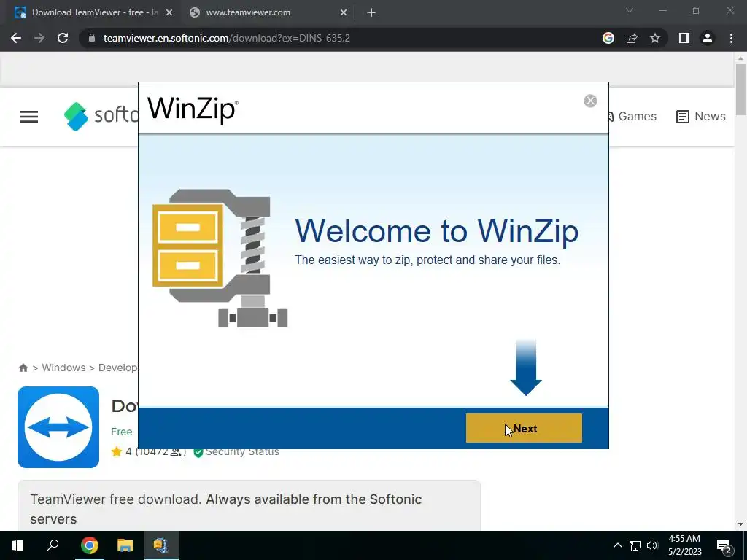Close the WinZip welcome dialog
The height and width of the screenshot is (560, 747).
590,101
